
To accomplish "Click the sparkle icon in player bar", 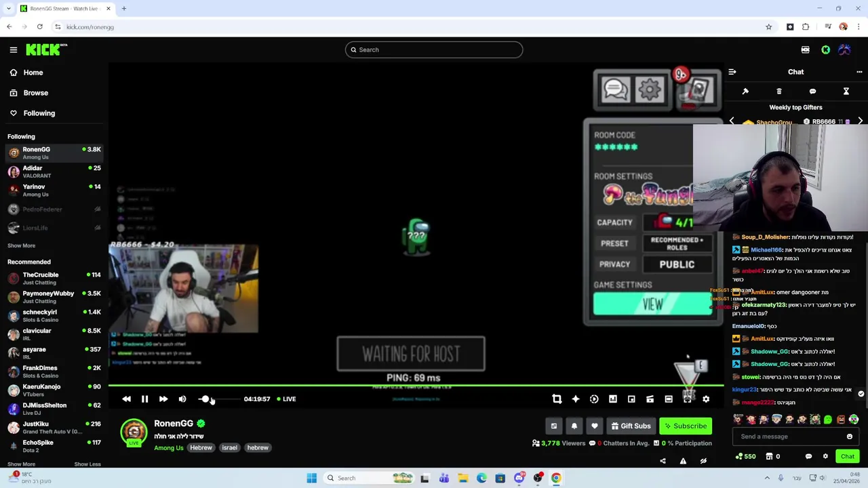I will pyautogui.click(x=576, y=399).
